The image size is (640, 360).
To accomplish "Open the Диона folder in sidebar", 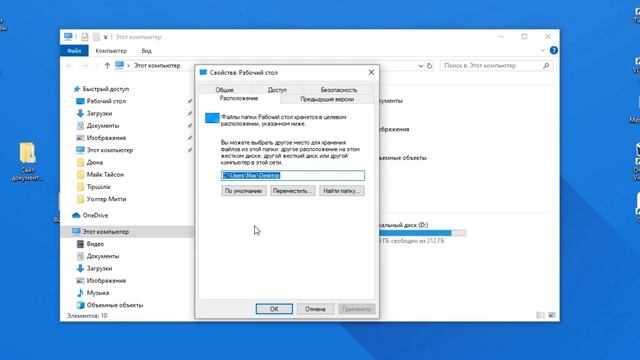I will pyautogui.click(x=95, y=162).
